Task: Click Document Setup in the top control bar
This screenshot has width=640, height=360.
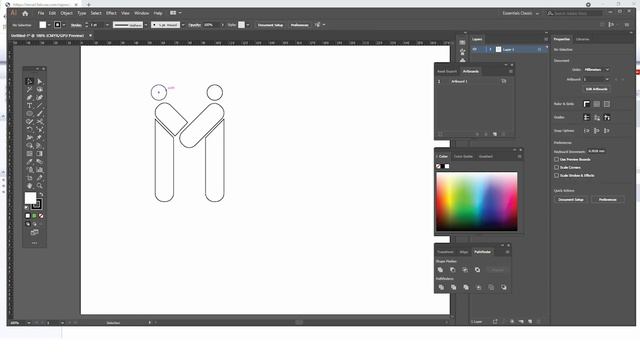Action: (270, 25)
